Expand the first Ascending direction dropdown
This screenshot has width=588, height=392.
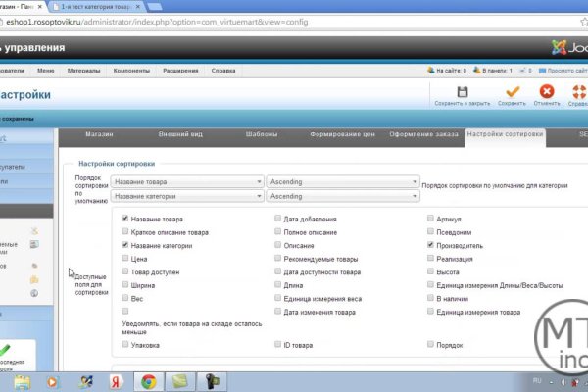click(x=342, y=181)
